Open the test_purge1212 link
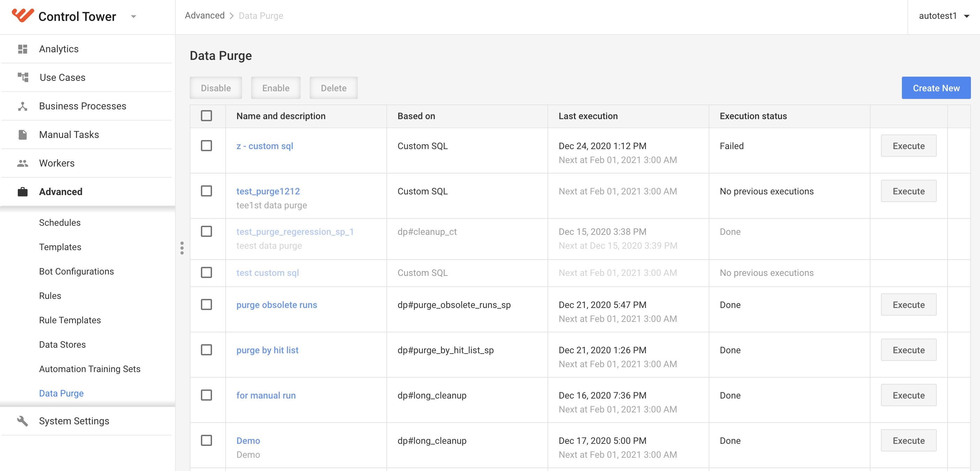Viewport: 980px width, 471px height. click(268, 191)
